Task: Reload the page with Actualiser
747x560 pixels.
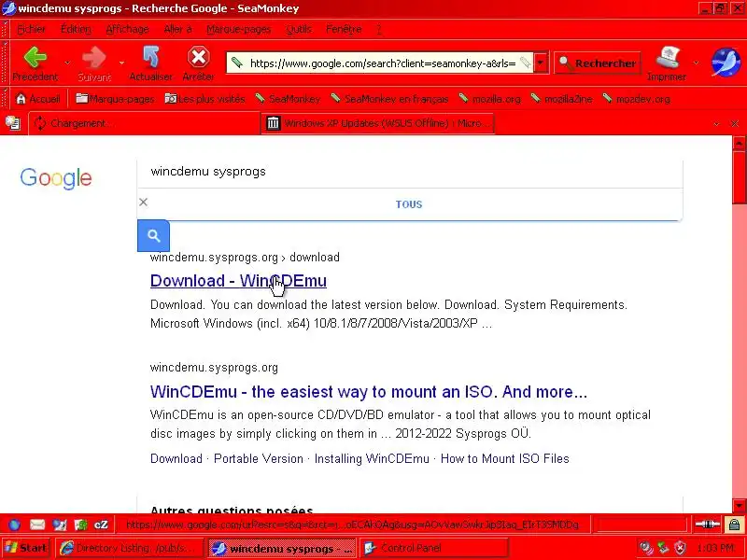Action: [x=150, y=63]
